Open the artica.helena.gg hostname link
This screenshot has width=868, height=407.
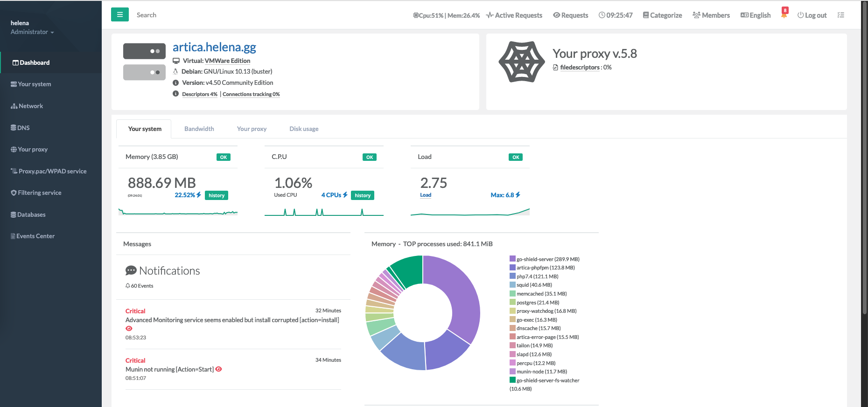point(214,47)
